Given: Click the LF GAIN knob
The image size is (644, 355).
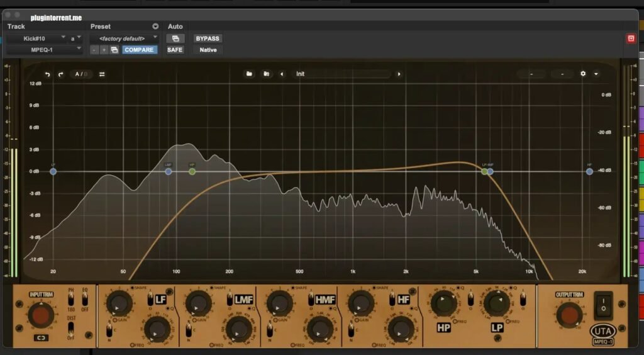Looking at the screenshot, I should click(119, 303).
